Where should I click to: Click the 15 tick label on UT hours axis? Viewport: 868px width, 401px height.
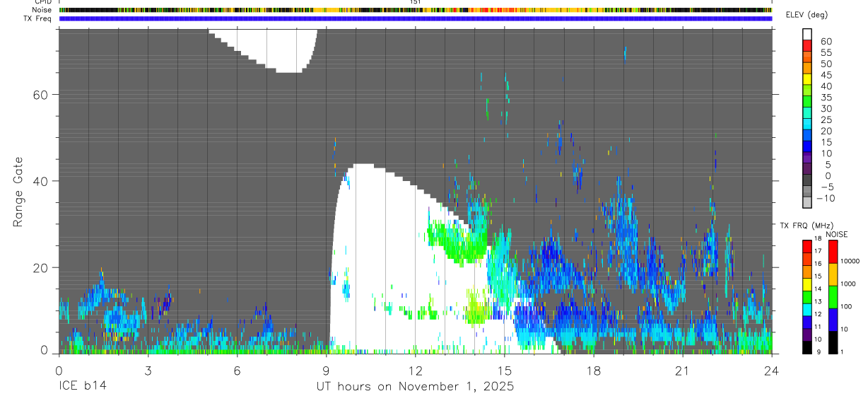[x=504, y=370]
